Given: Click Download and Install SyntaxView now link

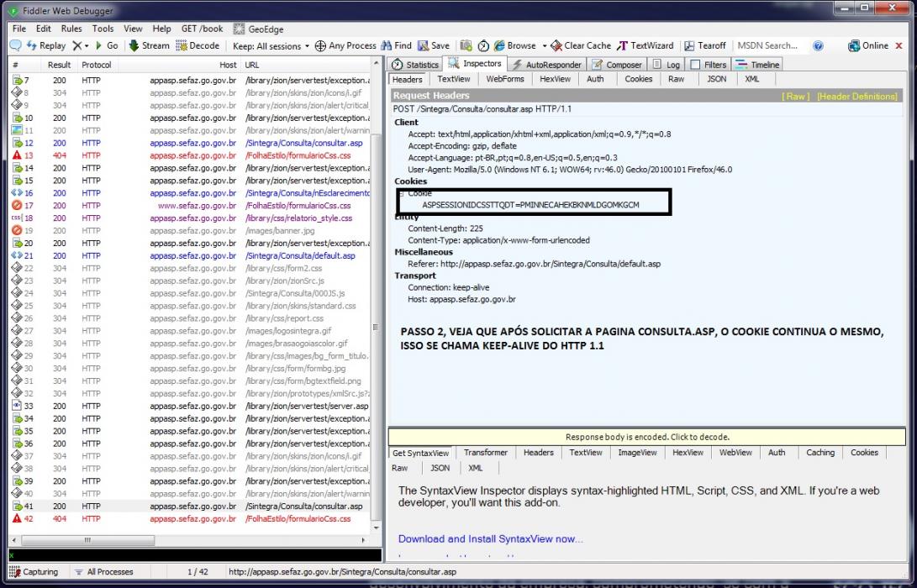Looking at the screenshot, I should click(490, 539).
